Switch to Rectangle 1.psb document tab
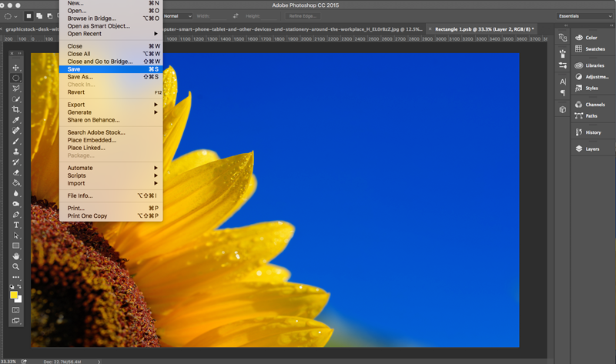The width and height of the screenshot is (616, 364). pos(484,29)
